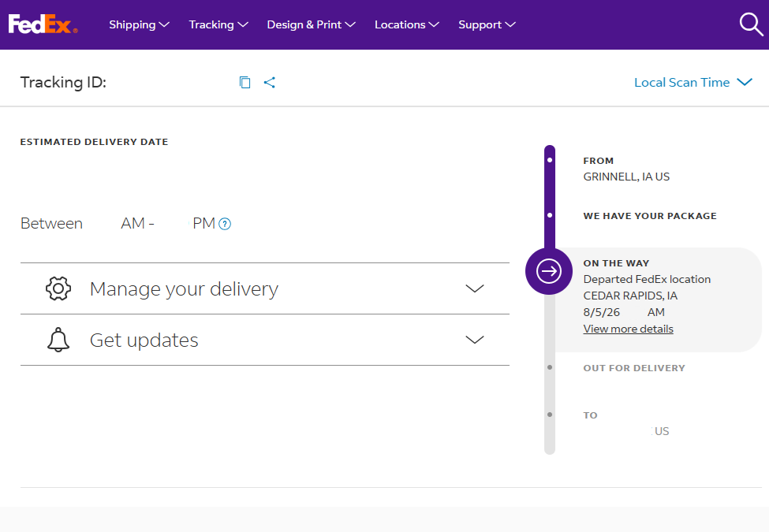Click the Out For Delivery timeline dot
Viewport: 769px width, 532px height.
point(549,367)
